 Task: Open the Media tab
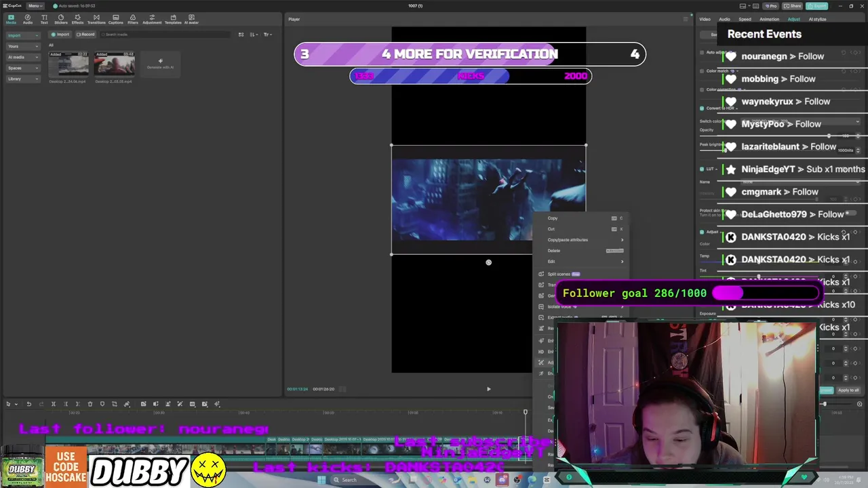click(11, 19)
